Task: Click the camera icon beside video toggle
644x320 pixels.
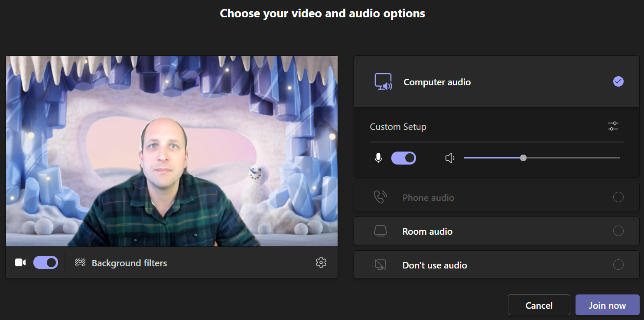Action: pyautogui.click(x=20, y=263)
